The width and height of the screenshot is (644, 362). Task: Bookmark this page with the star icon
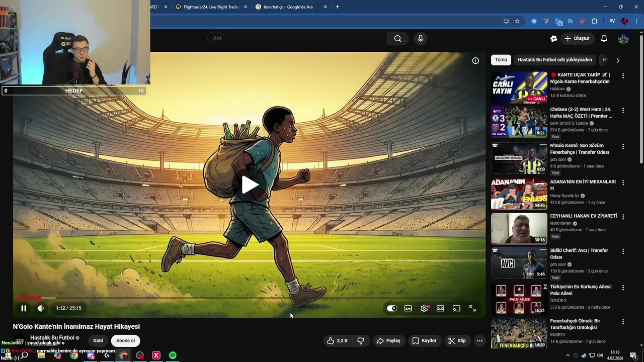pos(517,21)
